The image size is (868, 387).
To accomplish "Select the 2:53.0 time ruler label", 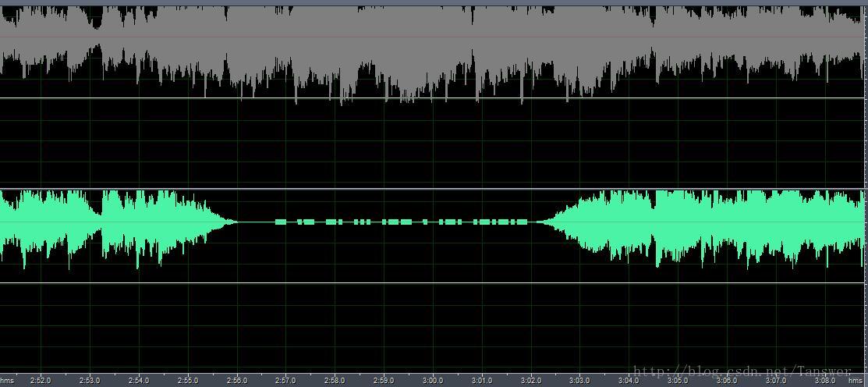I will 90,381.
